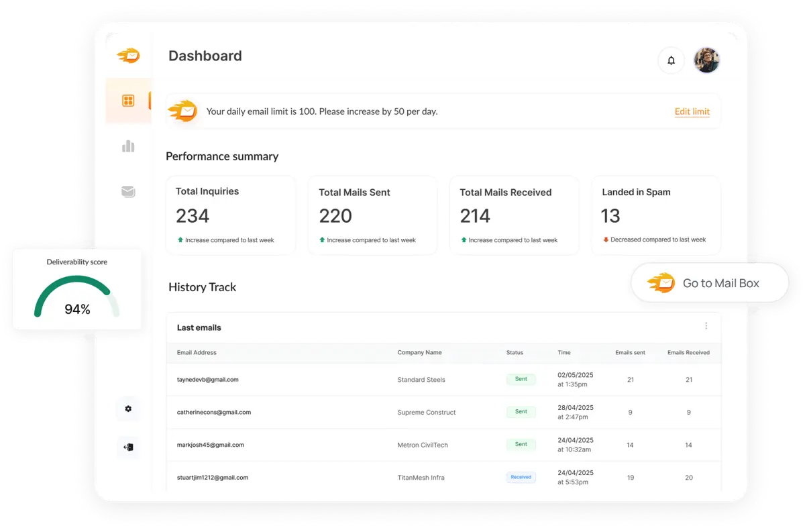
Task: Select the bar chart analytics icon
Action: pyautogui.click(x=128, y=146)
